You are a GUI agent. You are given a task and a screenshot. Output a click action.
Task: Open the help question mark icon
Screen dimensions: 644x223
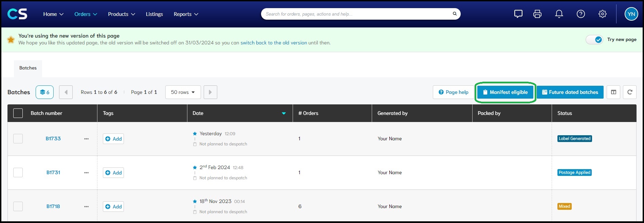(x=581, y=14)
